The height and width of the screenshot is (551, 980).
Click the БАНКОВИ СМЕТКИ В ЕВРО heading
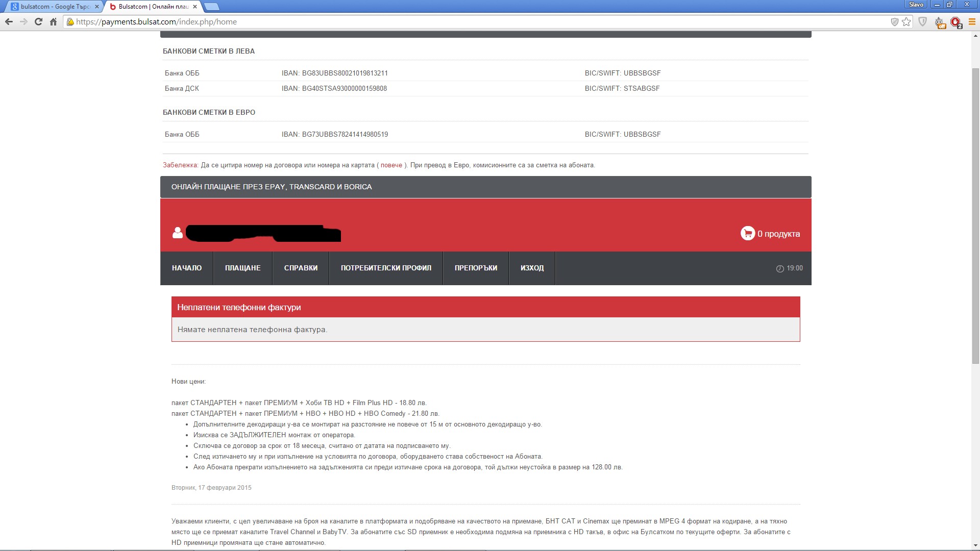point(209,113)
